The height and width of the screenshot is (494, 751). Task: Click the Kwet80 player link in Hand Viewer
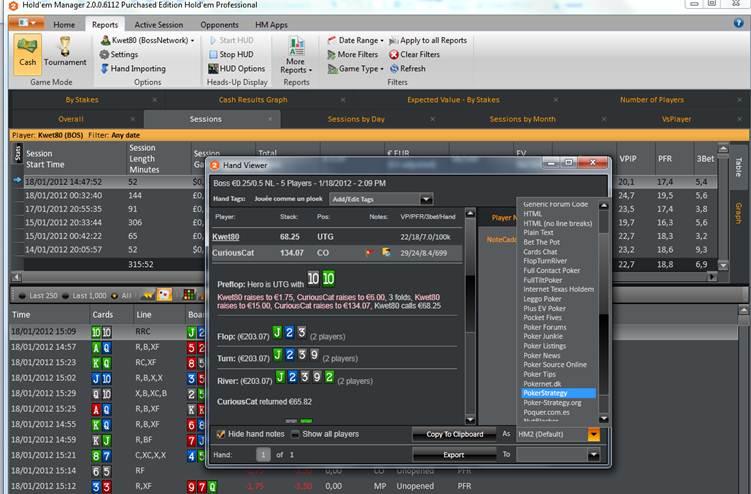pyautogui.click(x=226, y=237)
